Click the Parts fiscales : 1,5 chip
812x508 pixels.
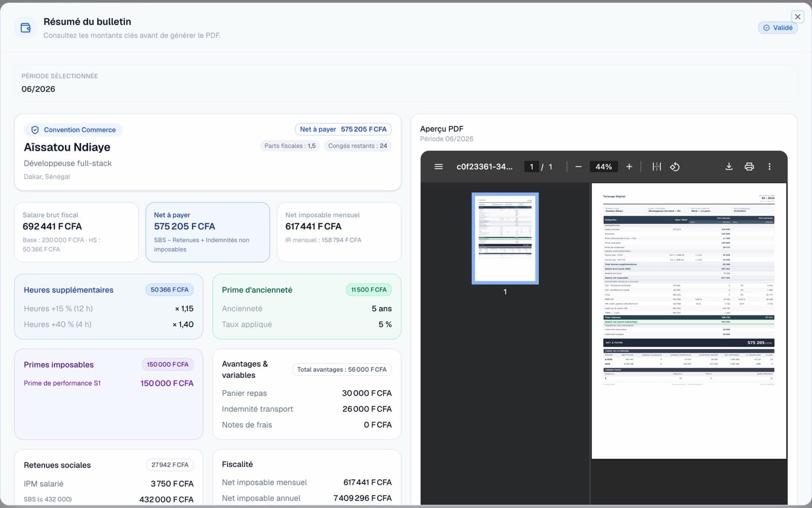point(290,146)
